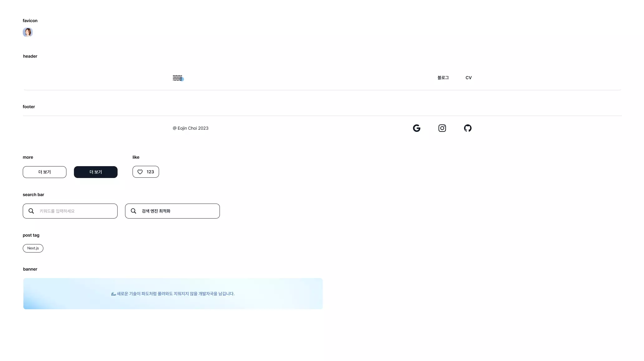The width and height of the screenshot is (644, 361).
Task: Click the profile avatar under favicon
Action: pyautogui.click(x=28, y=32)
